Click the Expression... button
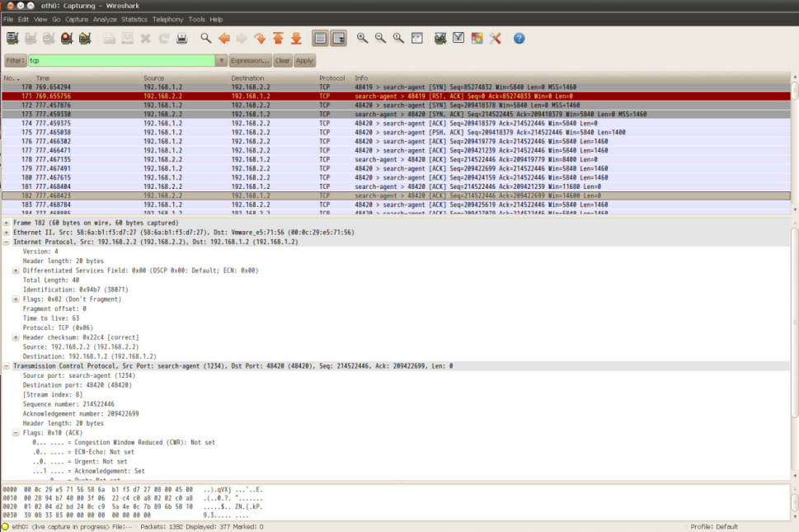 [x=250, y=61]
